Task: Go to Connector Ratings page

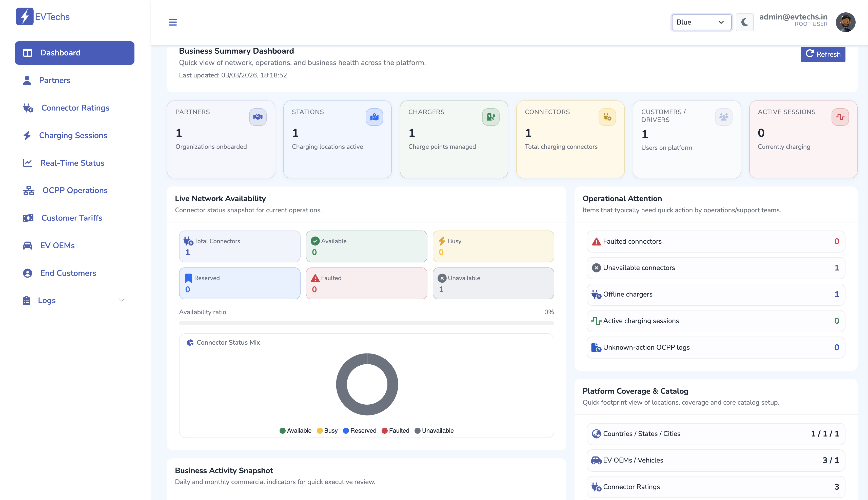Action: (x=75, y=108)
